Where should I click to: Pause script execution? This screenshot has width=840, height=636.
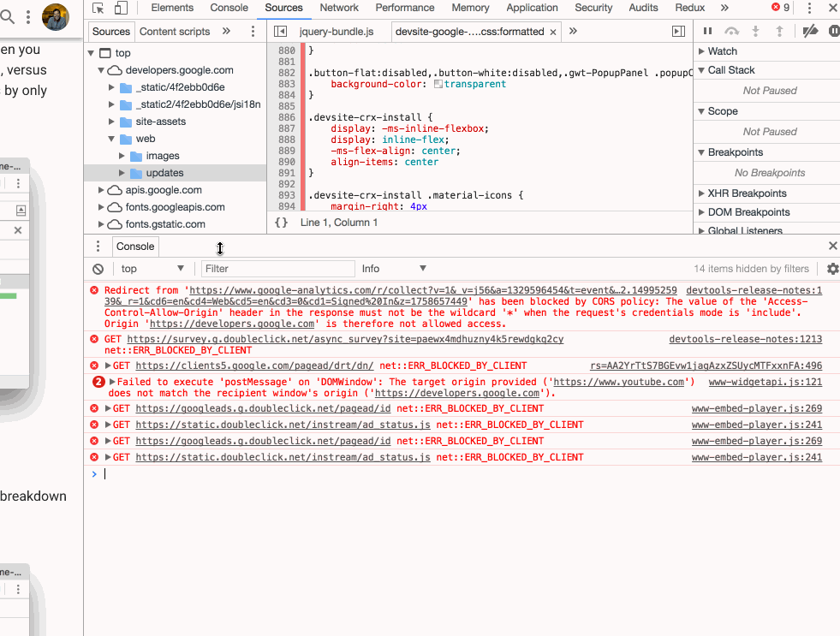pyautogui.click(x=708, y=31)
